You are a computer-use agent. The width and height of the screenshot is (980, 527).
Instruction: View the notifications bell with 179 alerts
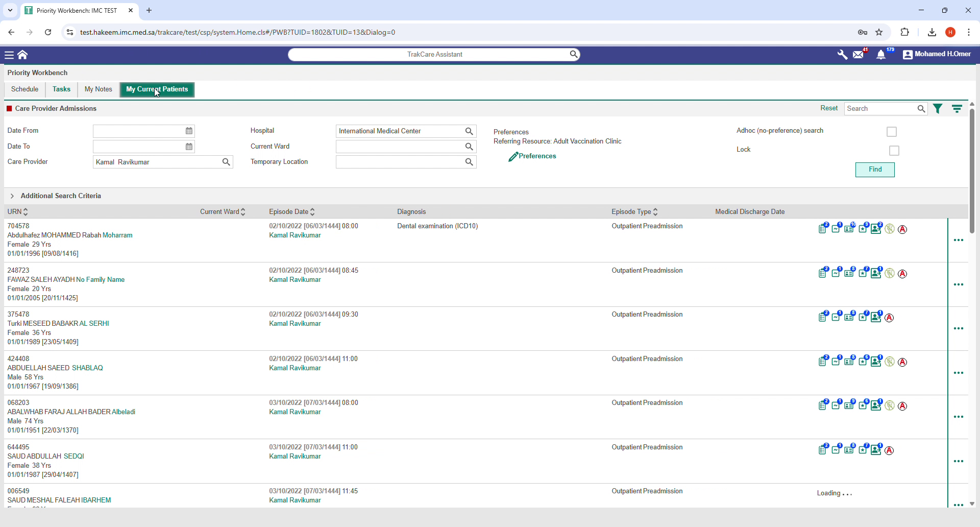pyautogui.click(x=882, y=55)
